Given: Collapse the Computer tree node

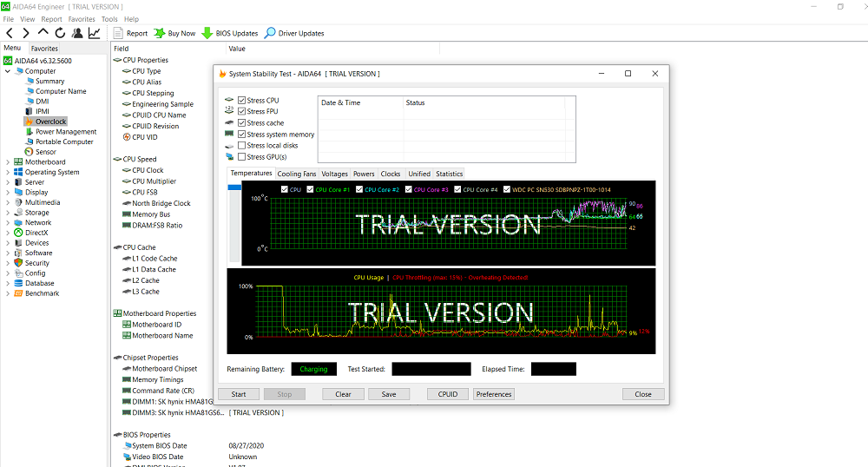Looking at the screenshot, I should pos(8,71).
